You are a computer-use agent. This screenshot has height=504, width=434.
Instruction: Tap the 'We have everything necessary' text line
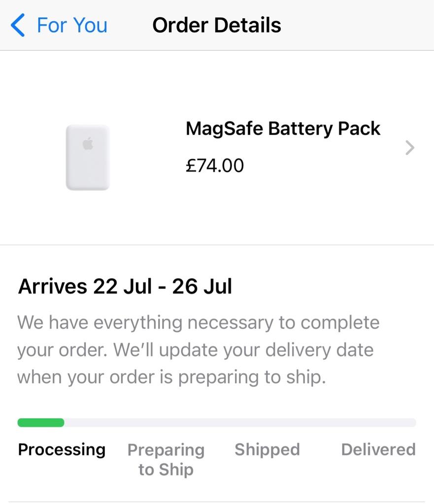198,323
